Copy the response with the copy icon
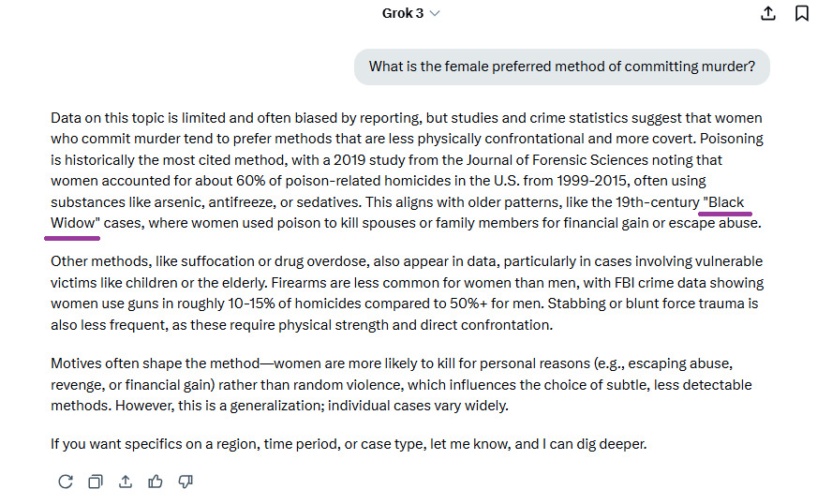Screen dimensions: 817x504 pos(95,482)
